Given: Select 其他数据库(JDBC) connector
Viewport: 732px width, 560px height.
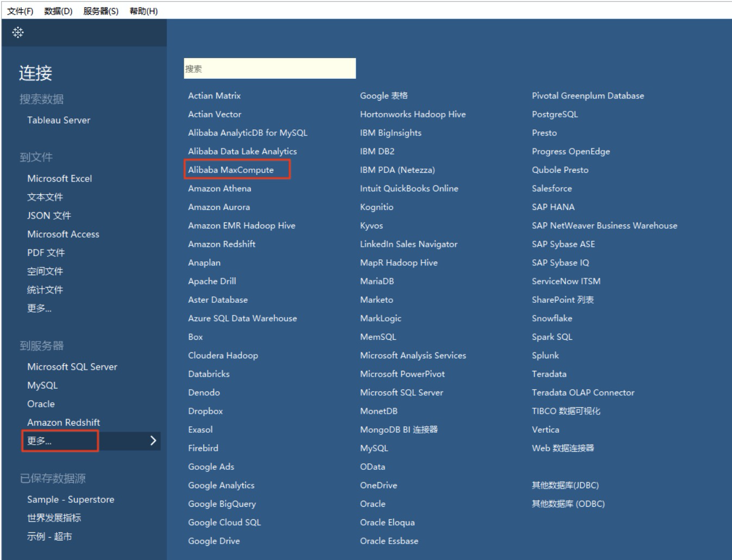Looking at the screenshot, I should point(565,485).
